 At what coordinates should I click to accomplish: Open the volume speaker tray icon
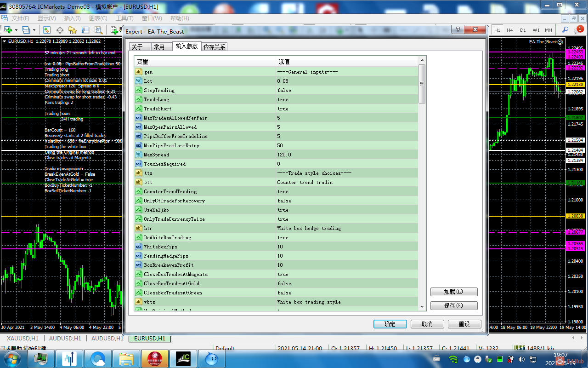(521, 359)
